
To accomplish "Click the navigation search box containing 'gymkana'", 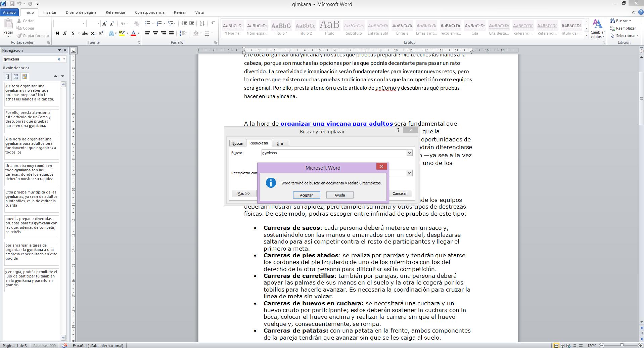I will tap(30, 59).
